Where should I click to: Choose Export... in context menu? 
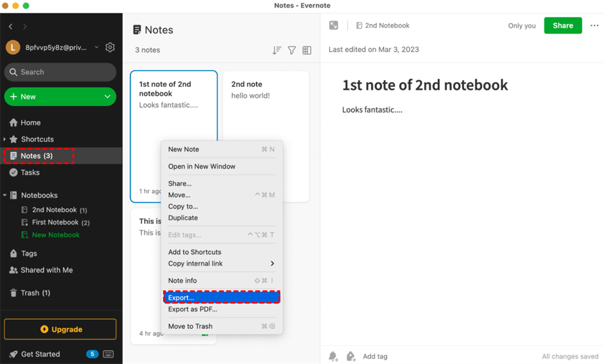tap(222, 298)
